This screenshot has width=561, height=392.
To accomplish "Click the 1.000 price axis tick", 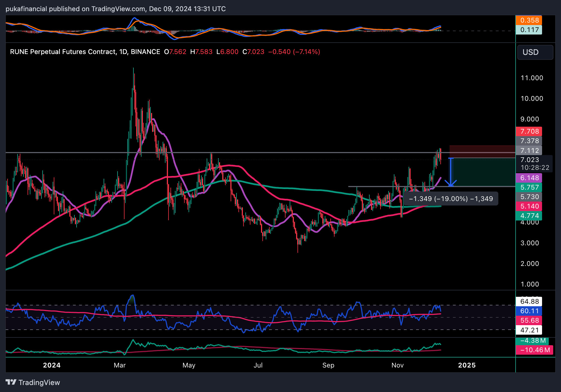I will [x=530, y=284].
